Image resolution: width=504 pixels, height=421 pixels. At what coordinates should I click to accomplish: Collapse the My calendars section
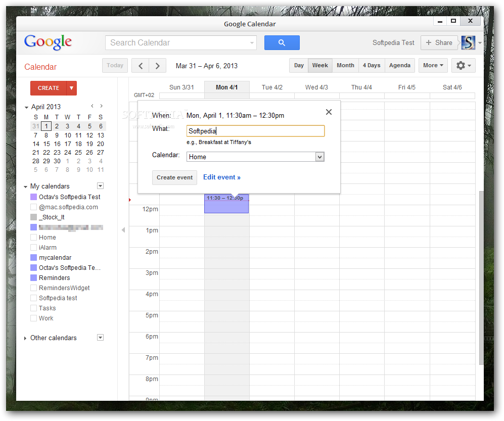click(x=25, y=186)
